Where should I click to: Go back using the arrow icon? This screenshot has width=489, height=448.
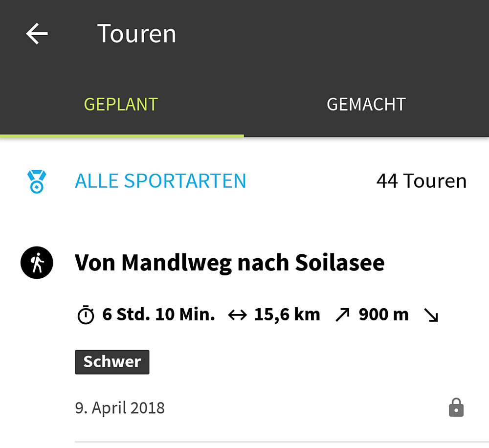[x=37, y=33]
